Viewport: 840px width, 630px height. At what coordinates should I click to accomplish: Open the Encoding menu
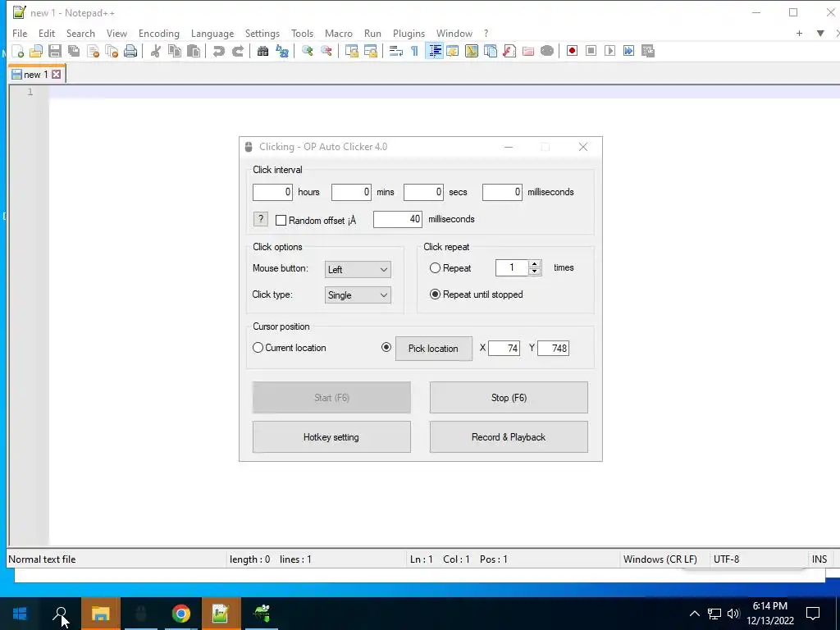(159, 33)
